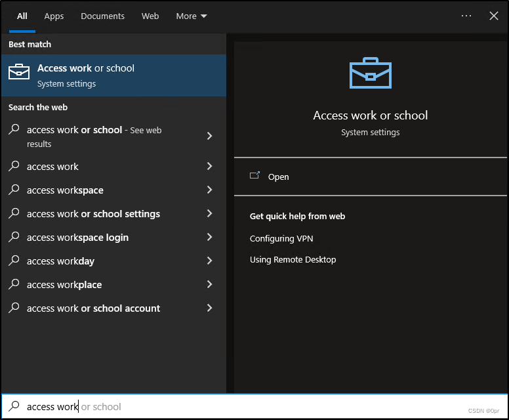Close the search panel
The width and height of the screenshot is (509, 420).
[494, 16]
